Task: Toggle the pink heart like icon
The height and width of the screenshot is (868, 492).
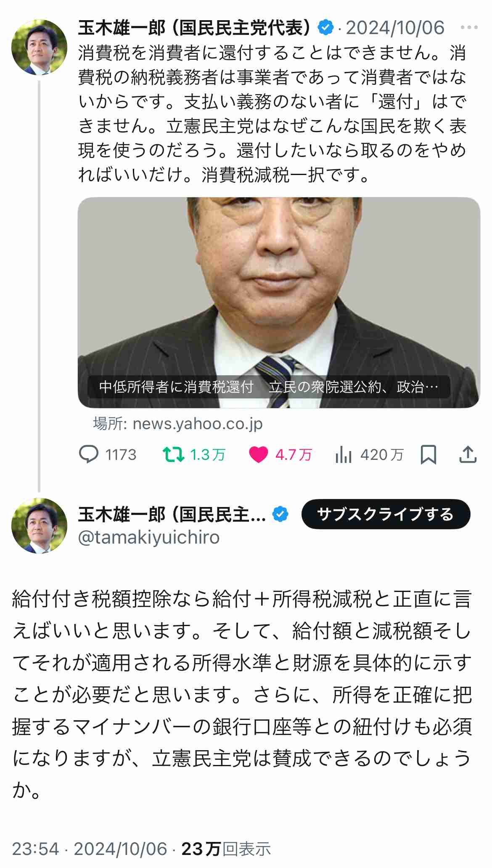Action: [258, 455]
